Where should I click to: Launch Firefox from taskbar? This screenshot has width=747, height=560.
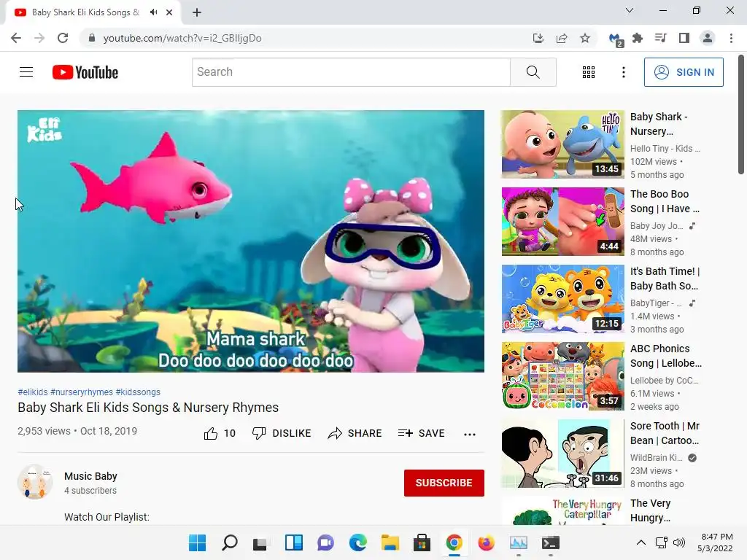486,542
